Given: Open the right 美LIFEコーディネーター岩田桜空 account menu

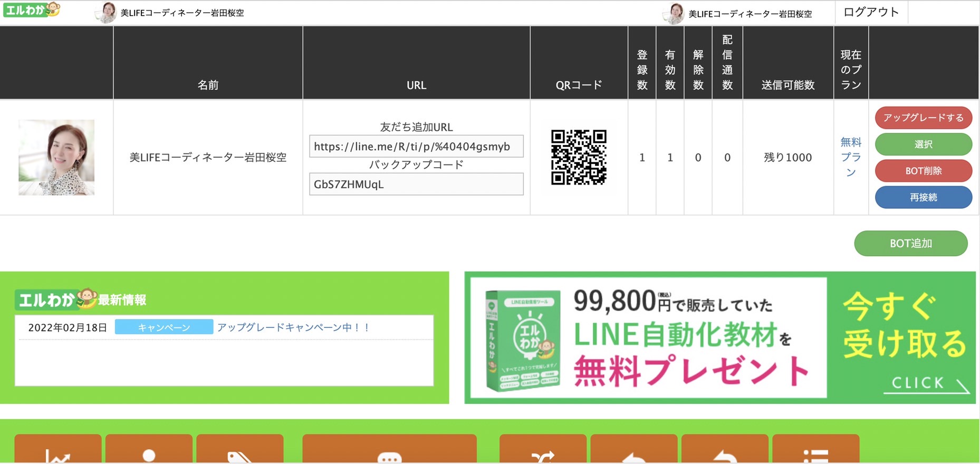Looking at the screenshot, I should pos(750,14).
